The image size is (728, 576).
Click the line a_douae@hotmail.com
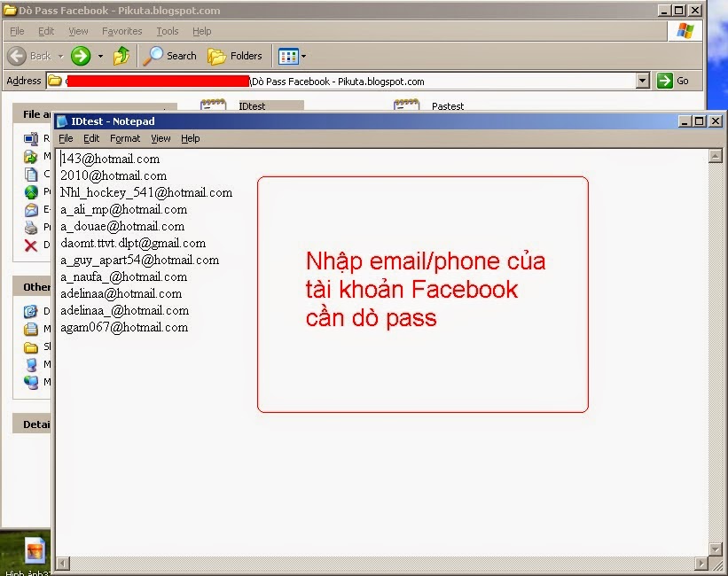tap(122, 226)
